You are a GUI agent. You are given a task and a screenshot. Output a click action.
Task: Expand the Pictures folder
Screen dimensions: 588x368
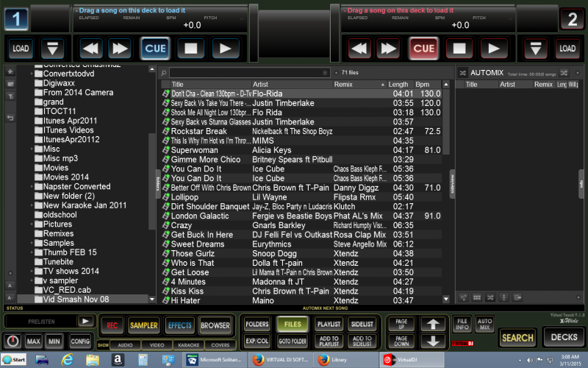pos(32,224)
